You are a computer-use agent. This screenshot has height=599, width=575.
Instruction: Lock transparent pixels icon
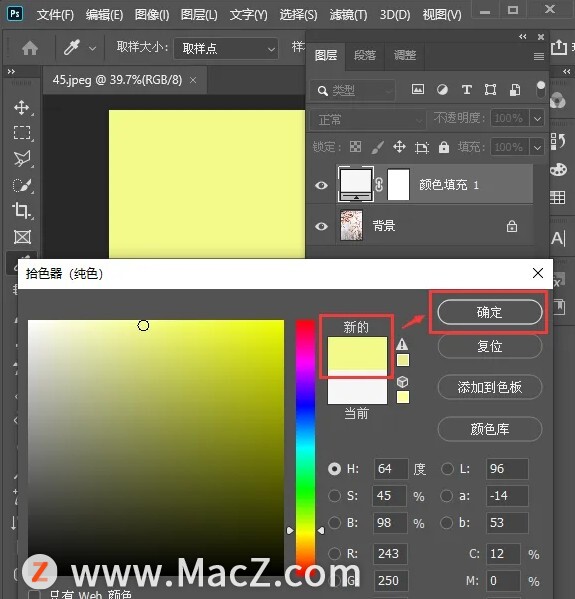(355, 146)
